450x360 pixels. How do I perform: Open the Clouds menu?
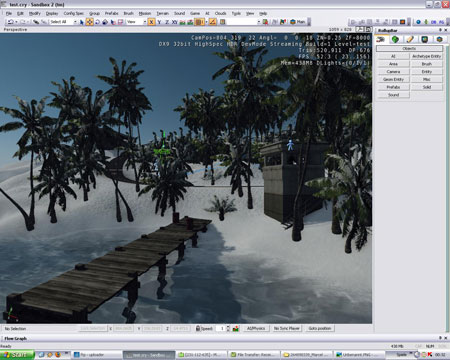220,13
